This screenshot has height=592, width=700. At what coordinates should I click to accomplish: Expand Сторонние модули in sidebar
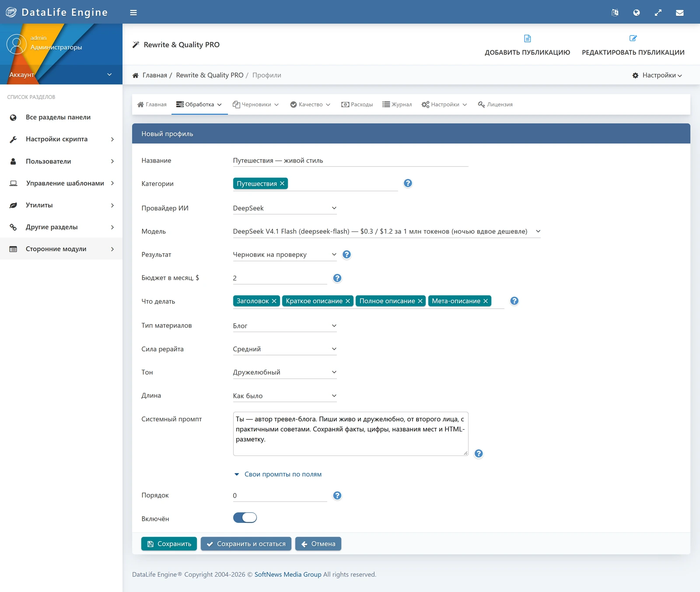(61, 249)
